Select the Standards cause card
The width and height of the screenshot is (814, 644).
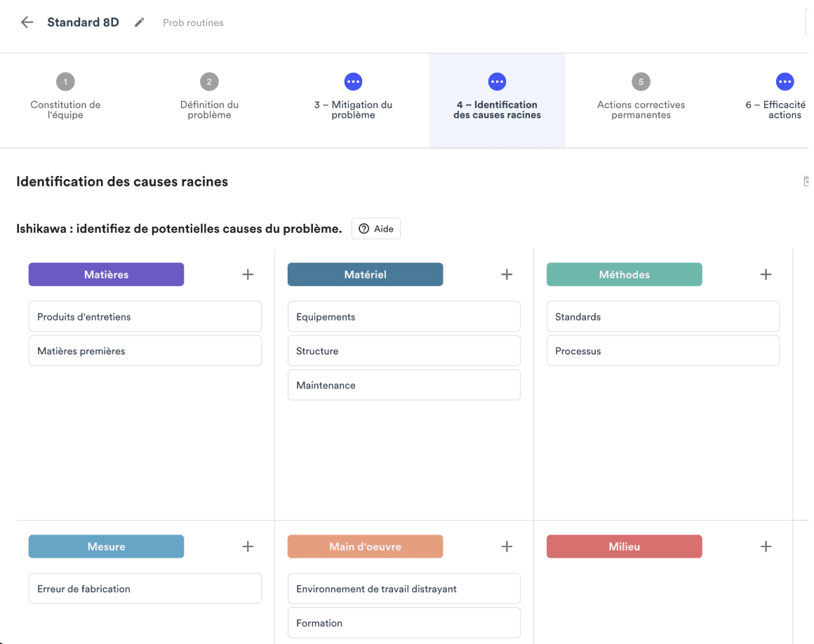pyautogui.click(x=663, y=316)
